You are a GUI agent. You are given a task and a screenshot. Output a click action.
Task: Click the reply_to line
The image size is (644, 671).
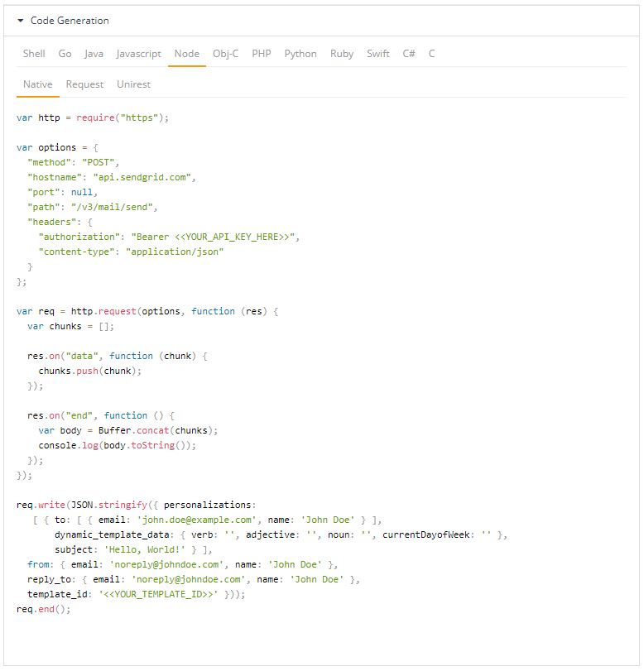pyautogui.click(x=194, y=579)
